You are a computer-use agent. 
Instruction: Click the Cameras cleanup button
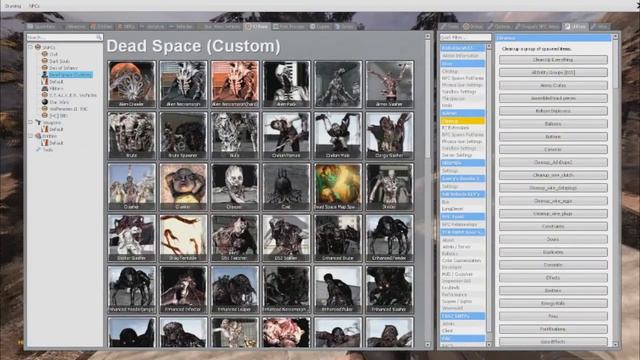[x=553, y=149]
